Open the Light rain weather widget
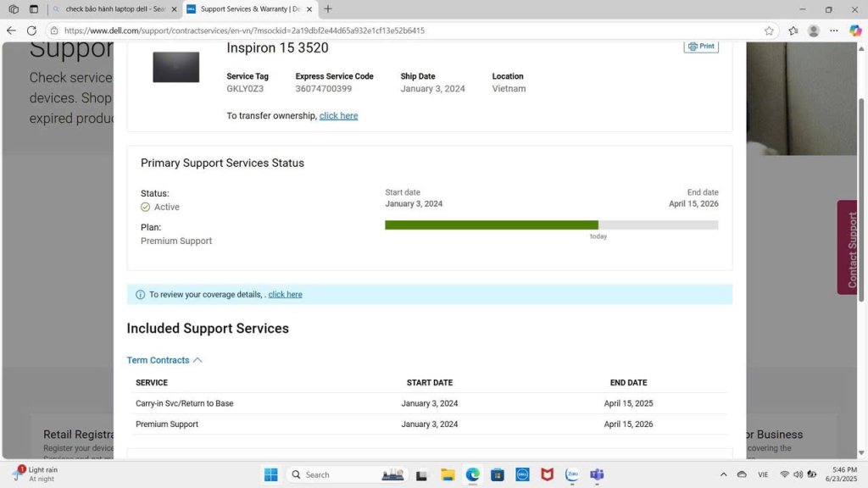 tap(36, 474)
